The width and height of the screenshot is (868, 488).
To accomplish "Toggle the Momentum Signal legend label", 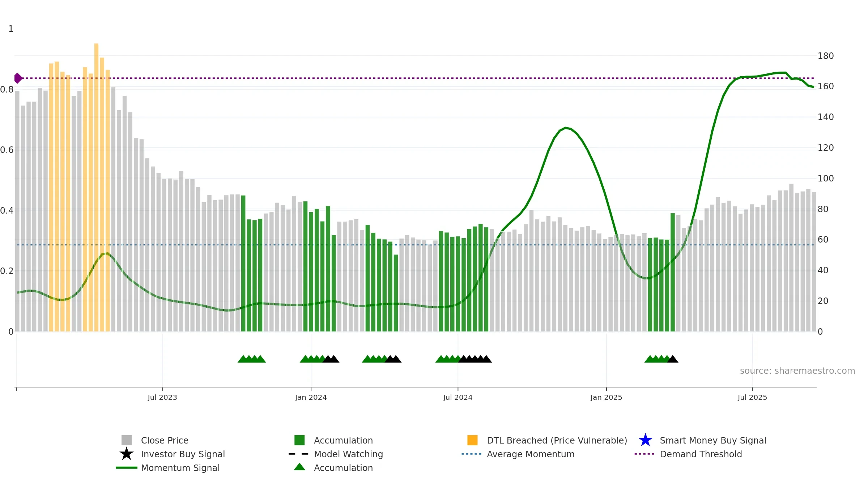I will [x=180, y=468].
